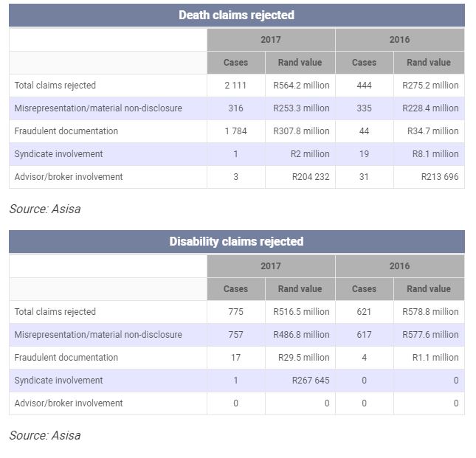The height and width of the screenshot is (458, 476).
Task: Click the R516.5 million disability total cell
Action: tap(301, 312)
